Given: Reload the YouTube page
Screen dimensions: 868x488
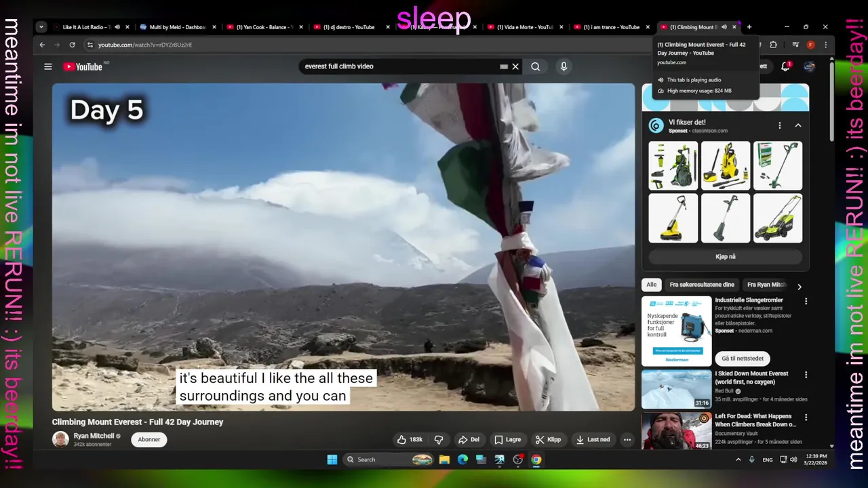Looking at the screenshot, I should point(72,45).
